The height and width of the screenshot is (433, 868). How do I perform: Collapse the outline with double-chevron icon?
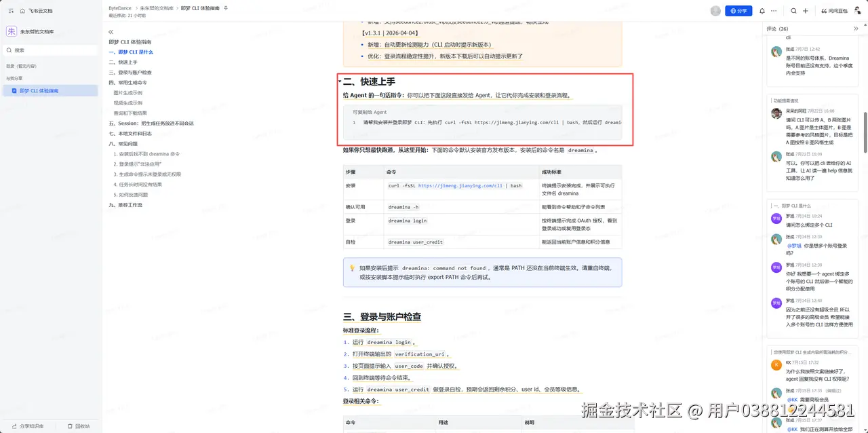[x=111, y=32]
